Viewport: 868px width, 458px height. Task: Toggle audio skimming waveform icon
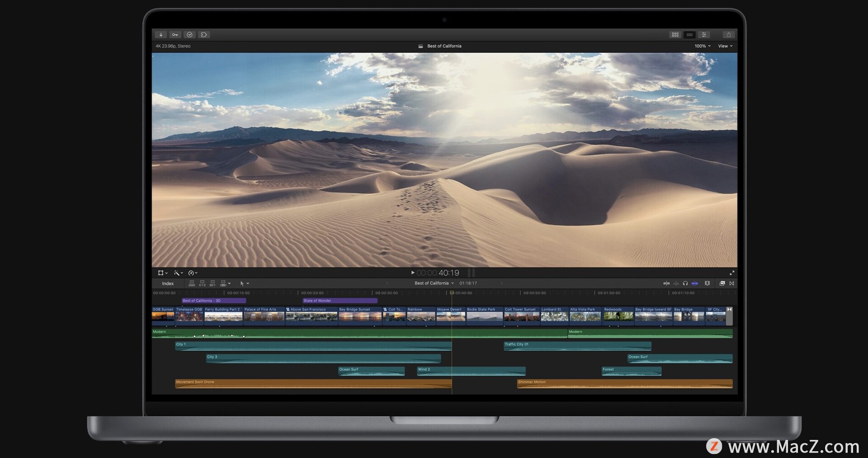pos(676,283)
